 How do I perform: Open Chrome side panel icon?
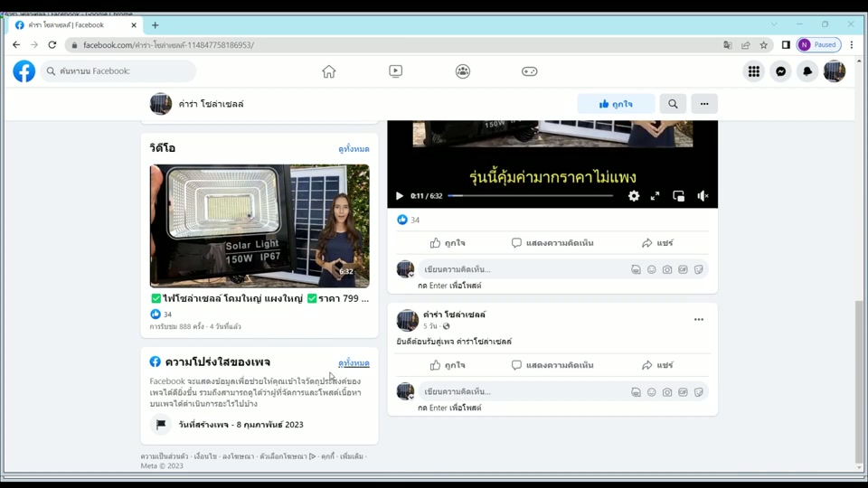pyautogui.click(x=786, y=45)
